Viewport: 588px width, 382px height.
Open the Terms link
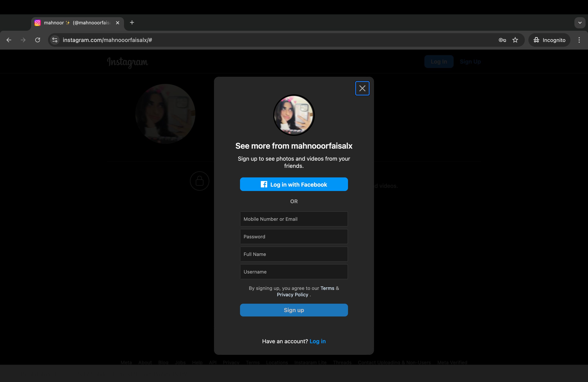327,288
